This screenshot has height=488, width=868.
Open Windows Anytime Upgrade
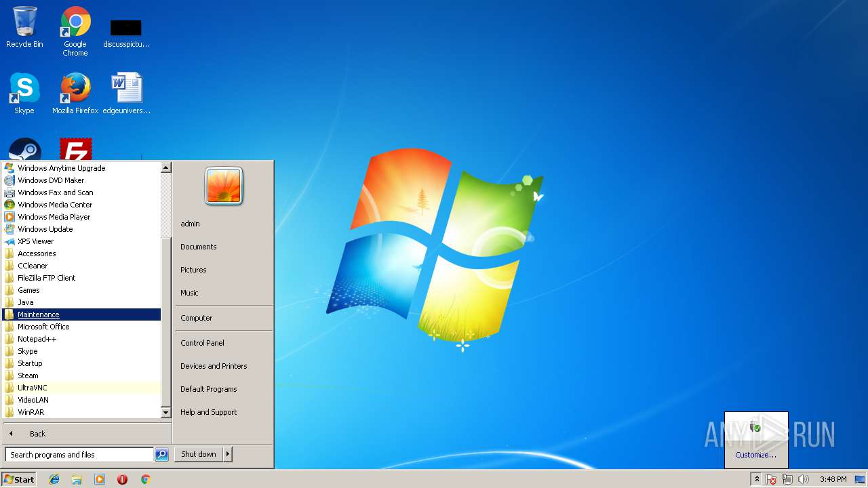81,168
